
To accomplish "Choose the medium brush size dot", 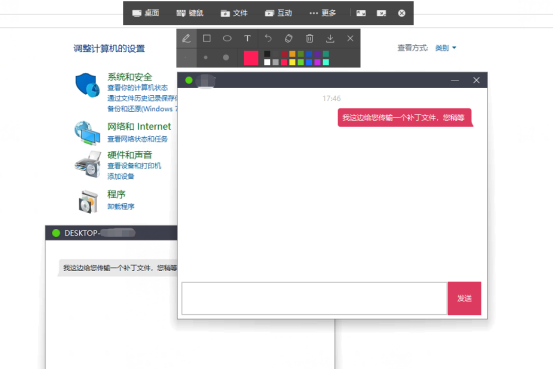I will coord(206,58).
